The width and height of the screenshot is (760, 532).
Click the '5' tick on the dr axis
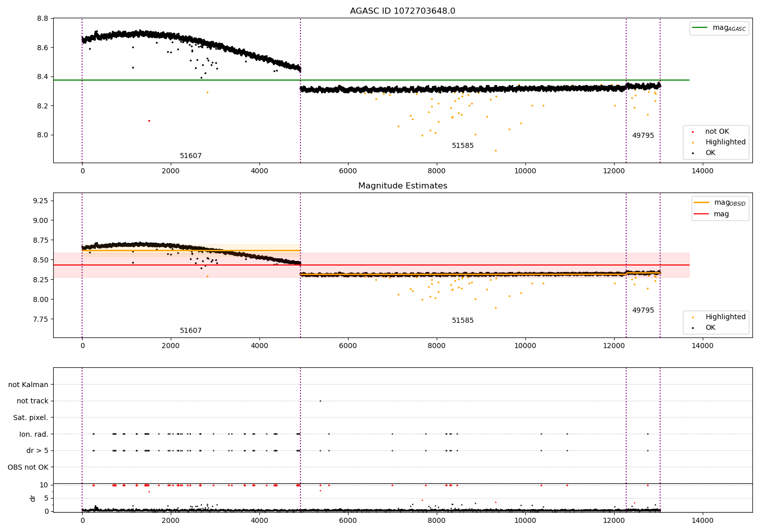tap(47, 498)
